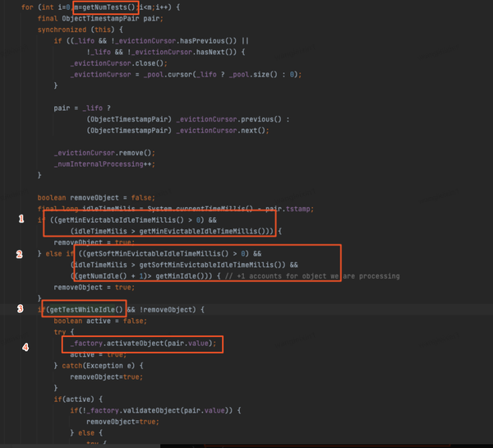Screen dimensions: 493x448
Task: Click the 'boolean active = false;' line
Action: (100, 321)
